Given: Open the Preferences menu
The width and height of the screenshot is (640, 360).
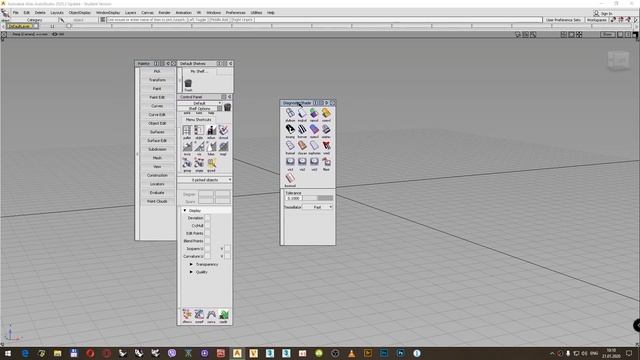Looking at the screenshot, I should (x=236, y=13).
